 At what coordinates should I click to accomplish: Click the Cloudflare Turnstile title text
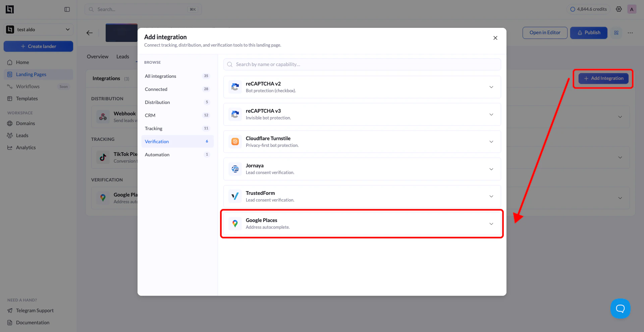click(268, 139)
